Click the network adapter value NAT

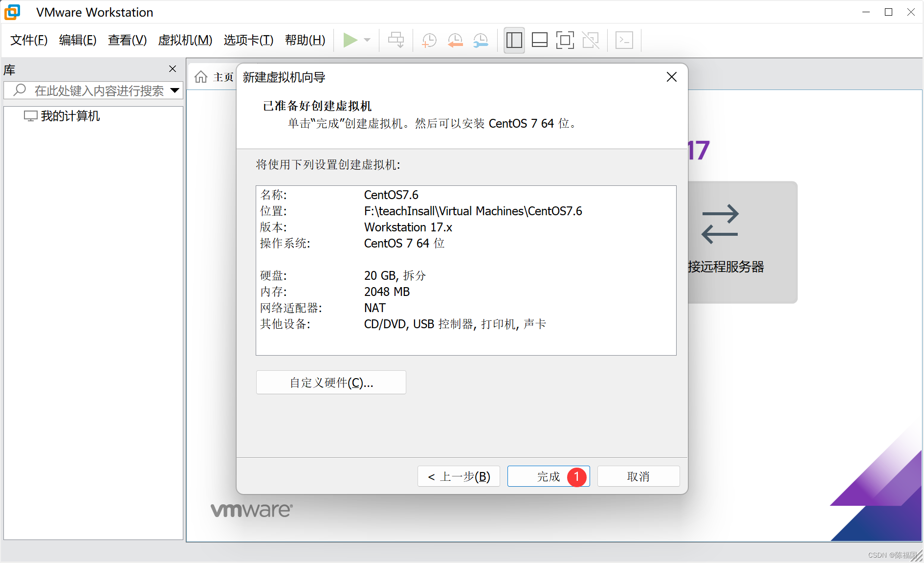tap(375, 308)
